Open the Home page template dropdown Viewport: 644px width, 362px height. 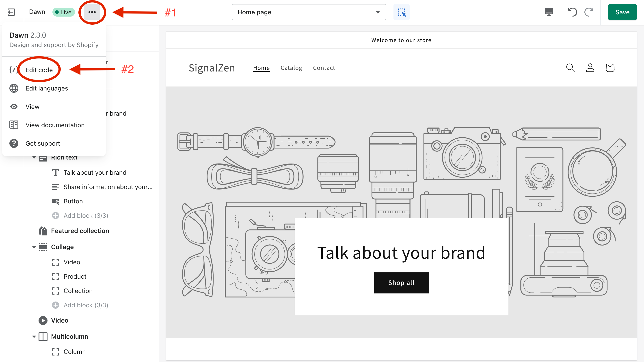pyautogui.click(x=309, y=12)
